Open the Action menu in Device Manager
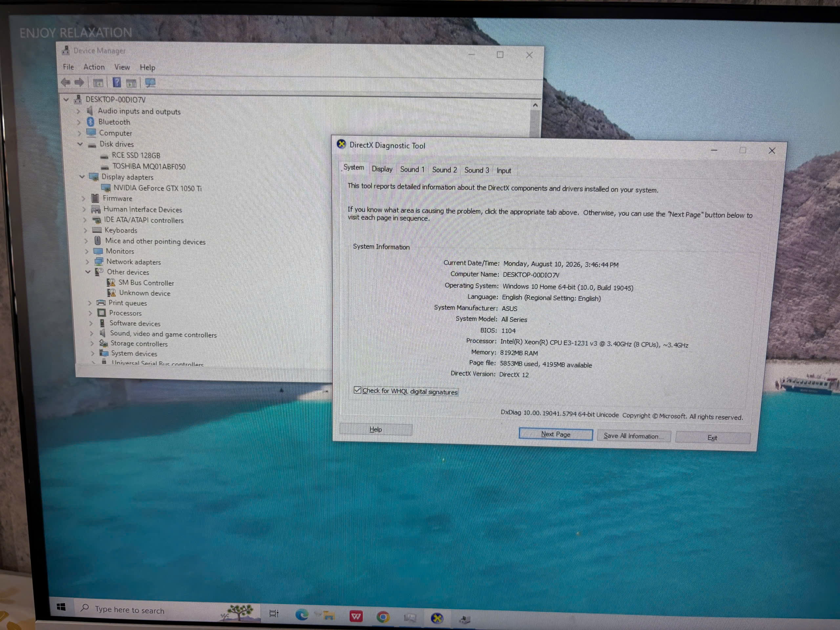The height and width of the screenshot is (630, 840). (94, 67)
